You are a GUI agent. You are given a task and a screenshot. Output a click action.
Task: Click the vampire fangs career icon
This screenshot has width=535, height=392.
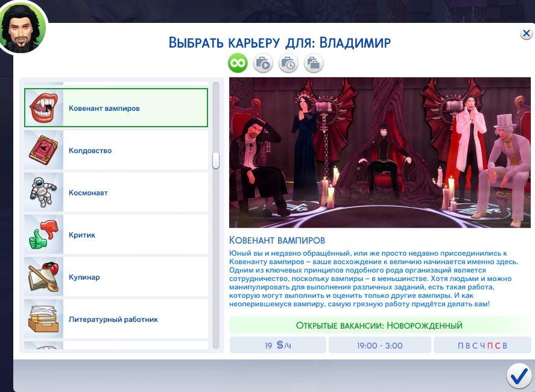click(x=44, y=109)
